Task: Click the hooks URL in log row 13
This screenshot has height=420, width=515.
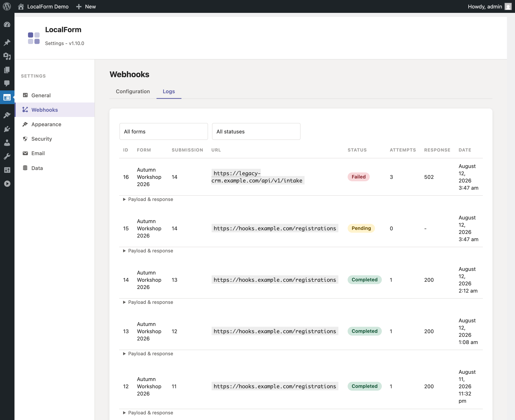Action: coord(275,331)
